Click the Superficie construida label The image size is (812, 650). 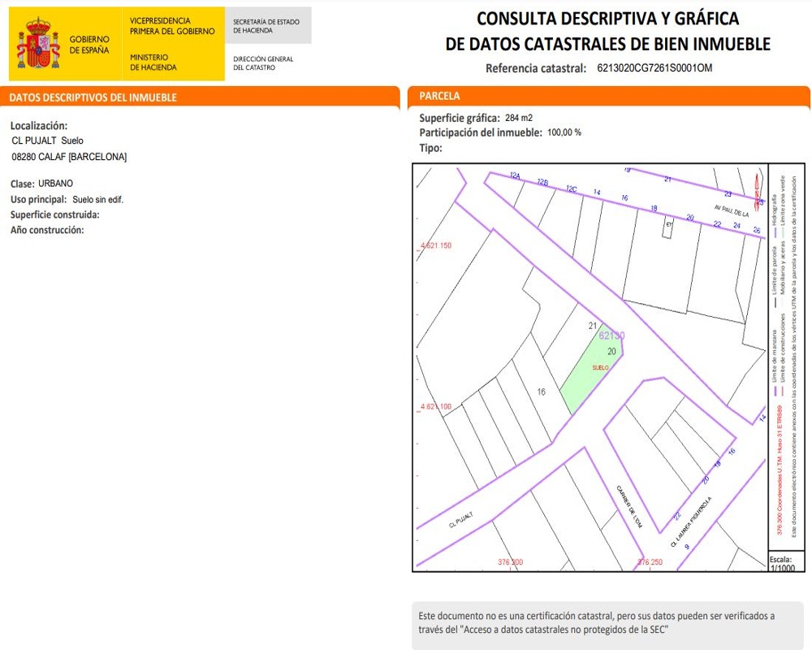coord(55,214)
